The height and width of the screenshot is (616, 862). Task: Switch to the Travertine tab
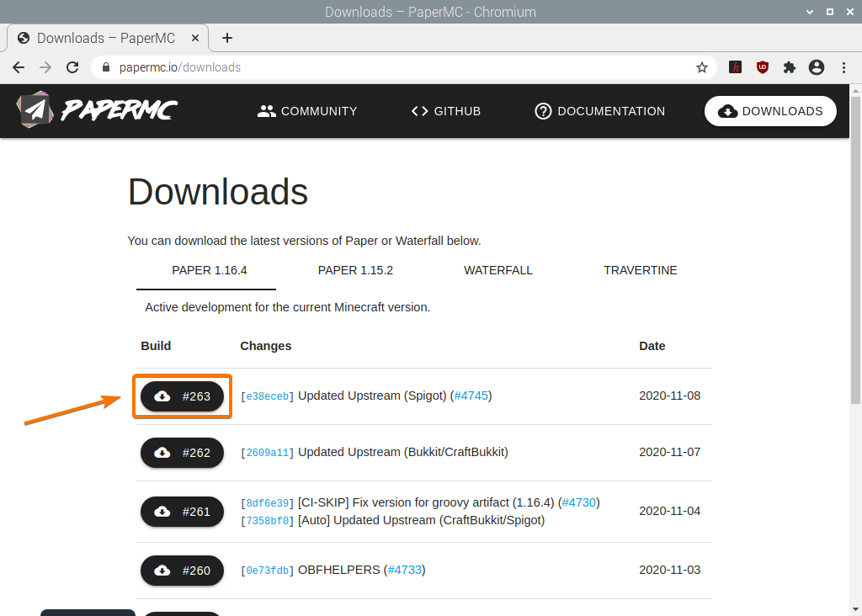641,270
